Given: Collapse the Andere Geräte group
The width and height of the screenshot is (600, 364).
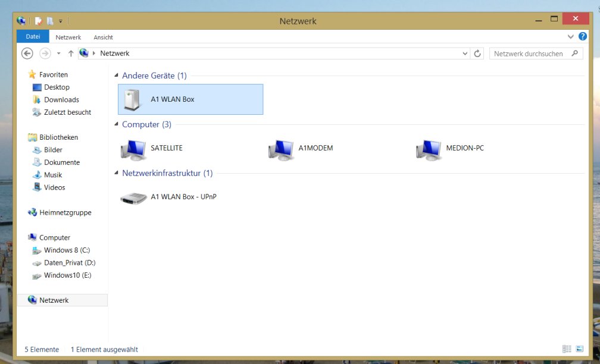Looking at the screenshot, I should coord(116,76).
